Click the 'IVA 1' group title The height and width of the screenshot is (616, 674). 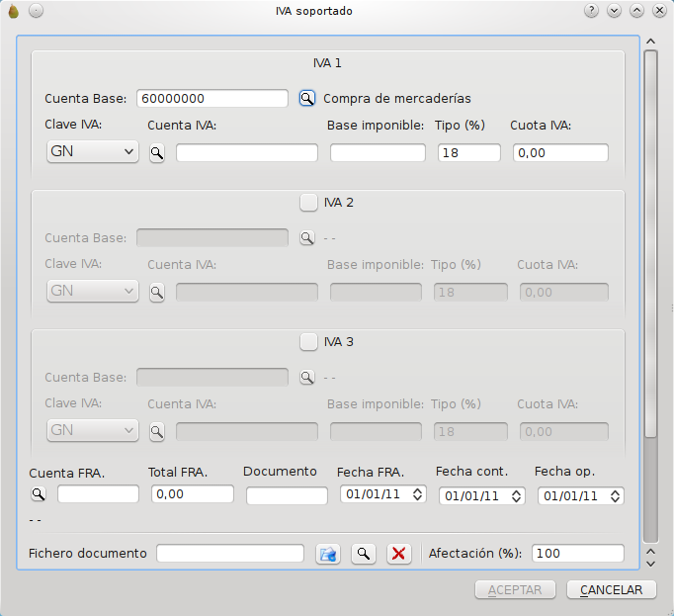[327, 63]
